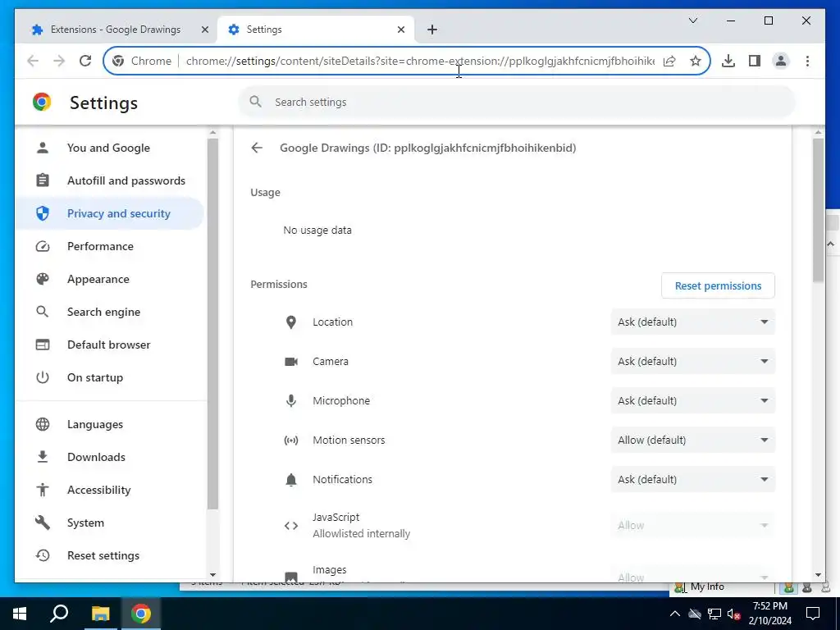
Task: Click the Chrome taskbar icon
Action: [x=141, y=614]
